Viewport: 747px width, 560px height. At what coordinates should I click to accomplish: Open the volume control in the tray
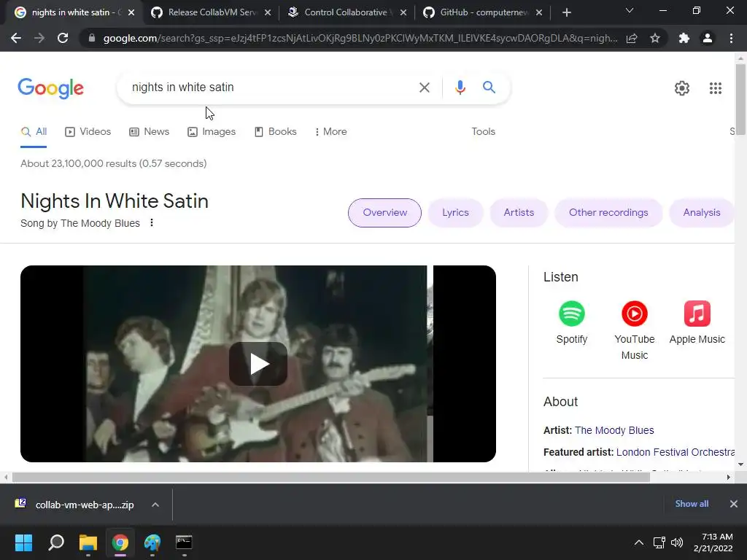(x=676, y=542)
